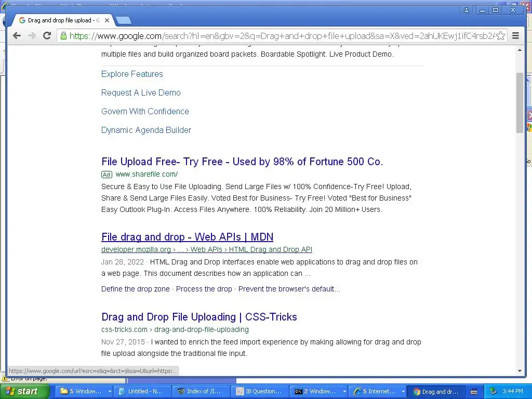532x399 pixels.
Task: Click the address bar URL field
Action: (x=282, y=36)
